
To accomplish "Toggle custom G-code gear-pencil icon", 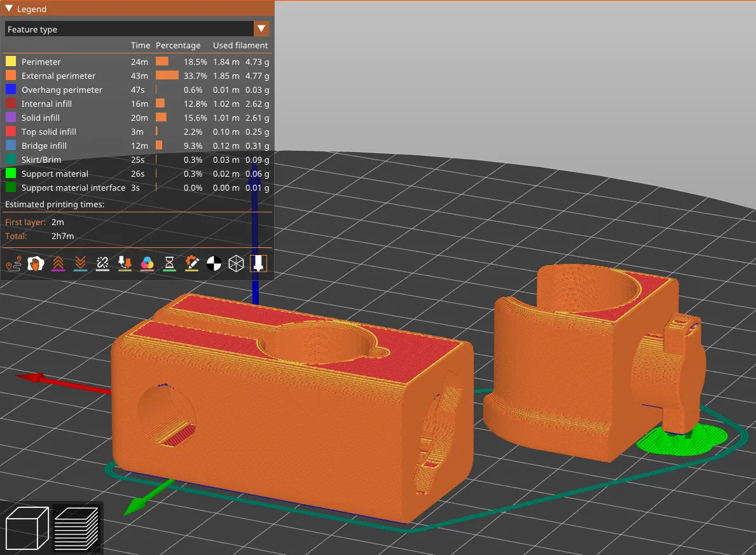I will pos(191,264).
